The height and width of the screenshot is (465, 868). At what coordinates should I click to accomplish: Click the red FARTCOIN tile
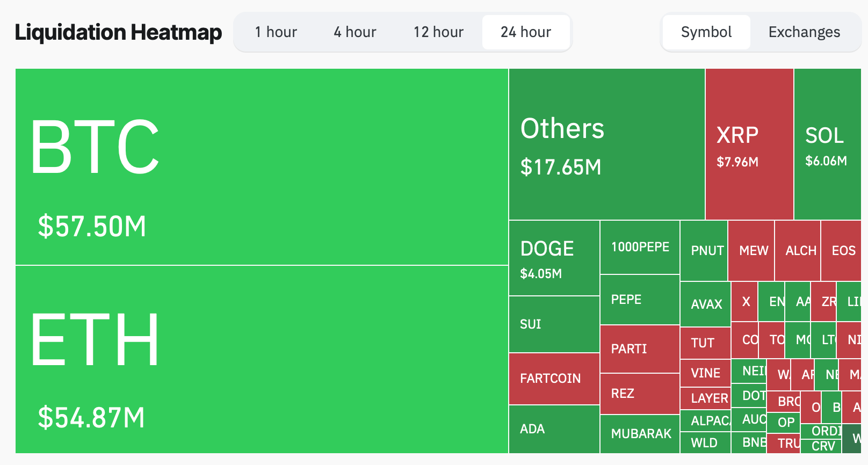(554, 379)
